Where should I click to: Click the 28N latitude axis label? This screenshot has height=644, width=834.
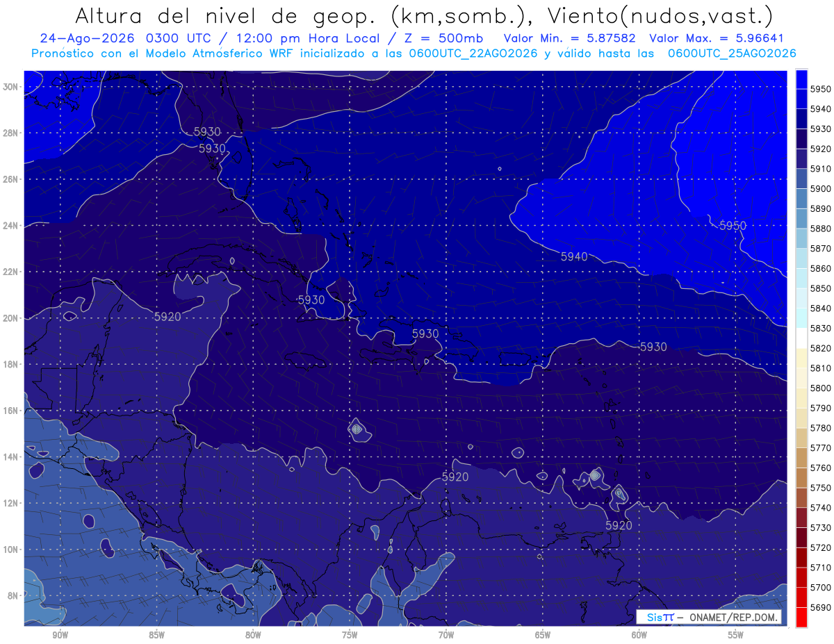pos(10,133)
